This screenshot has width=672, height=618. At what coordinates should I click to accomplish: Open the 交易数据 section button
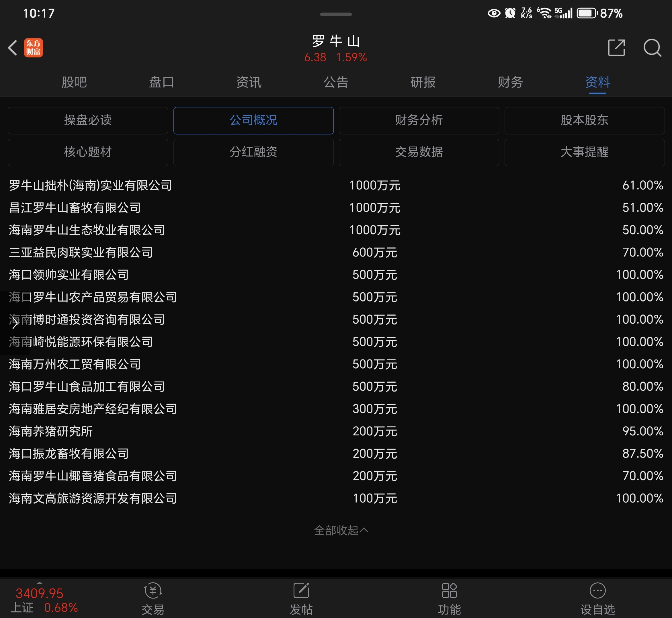[x=419, y=152]
